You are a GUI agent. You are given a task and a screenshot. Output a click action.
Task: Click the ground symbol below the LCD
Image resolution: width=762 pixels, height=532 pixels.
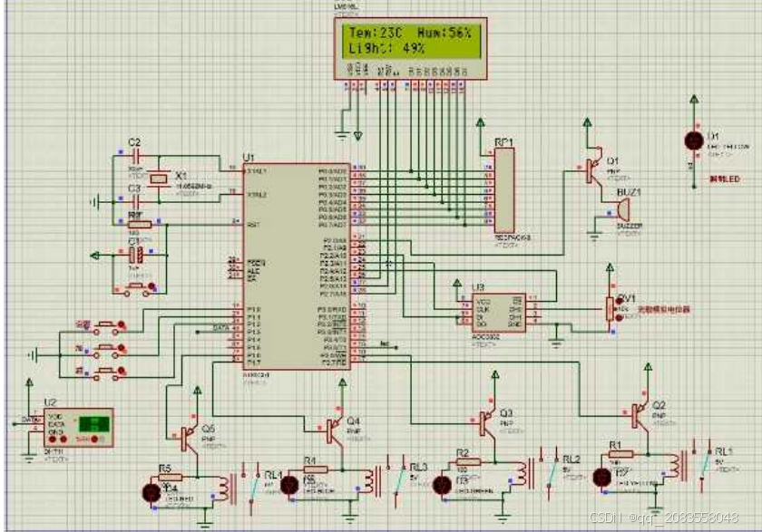[x=343, y=135]
